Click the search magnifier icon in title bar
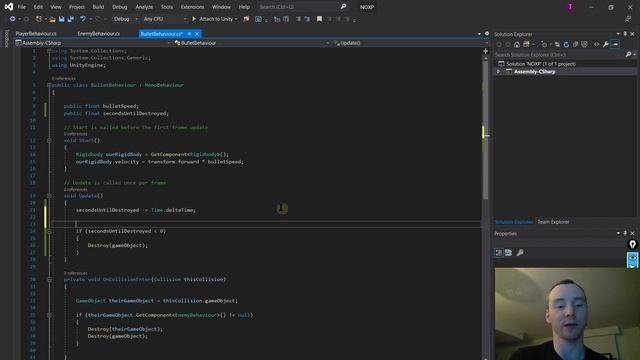This screenshot has width=640, height=360. pyautogui.click(x=343, y=7)
